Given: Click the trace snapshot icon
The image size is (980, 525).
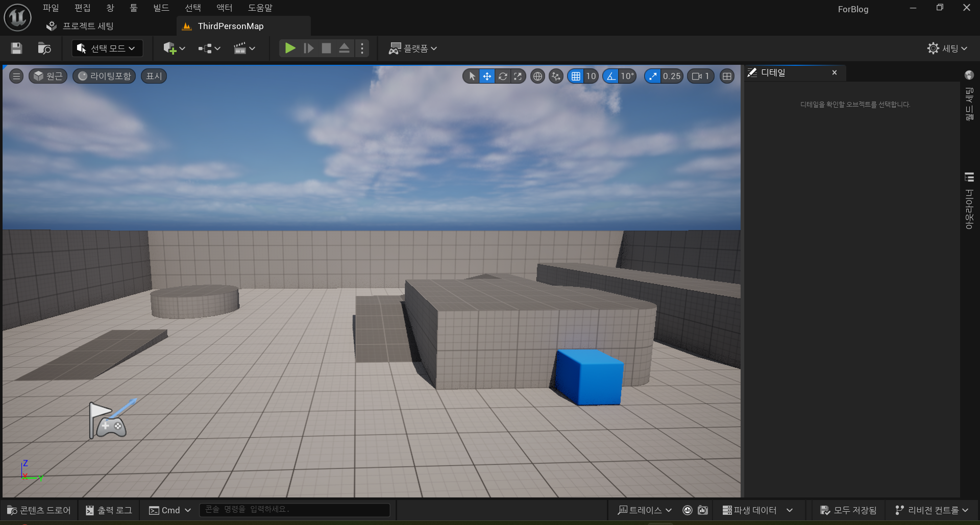Looking at the screenshot, I should [x=703, y=510].
